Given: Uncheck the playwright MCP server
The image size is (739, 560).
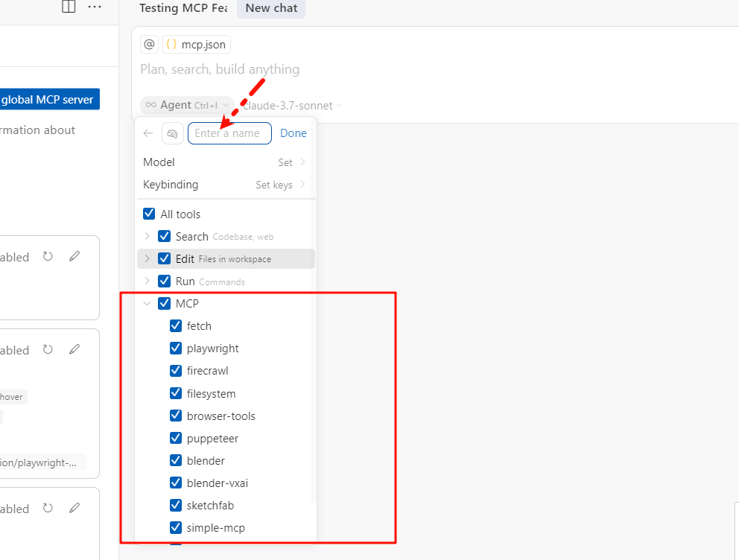Looking at the screenshot, I should (x=175, y=348).
